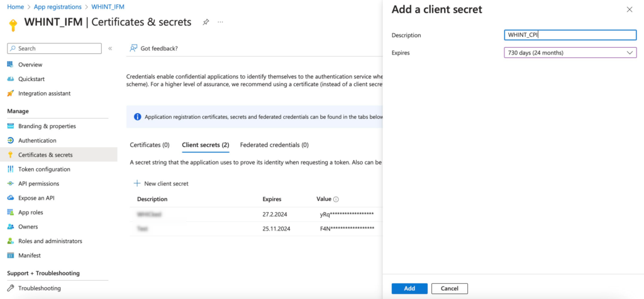Close the Add a client secret panel
This screenshot has width=644, height=299.
click(629, 9)
